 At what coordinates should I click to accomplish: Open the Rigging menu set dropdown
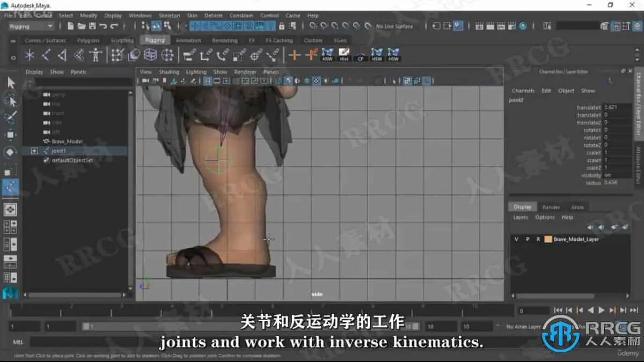click(31, 26)
